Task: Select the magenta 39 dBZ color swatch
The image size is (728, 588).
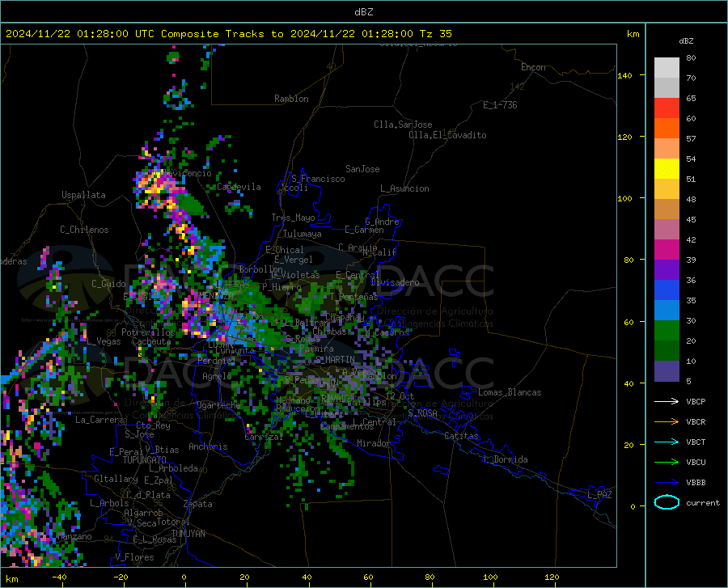Action: [667, 250]
